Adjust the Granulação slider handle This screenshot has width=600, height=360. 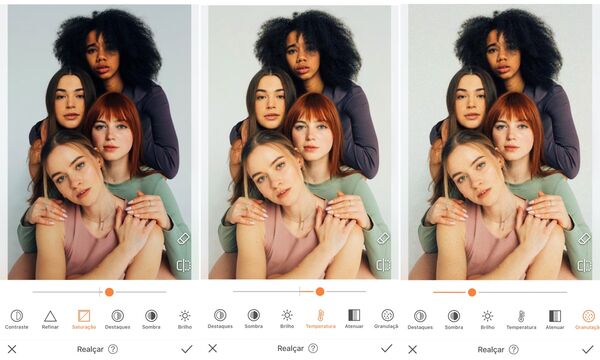point(472,292)
